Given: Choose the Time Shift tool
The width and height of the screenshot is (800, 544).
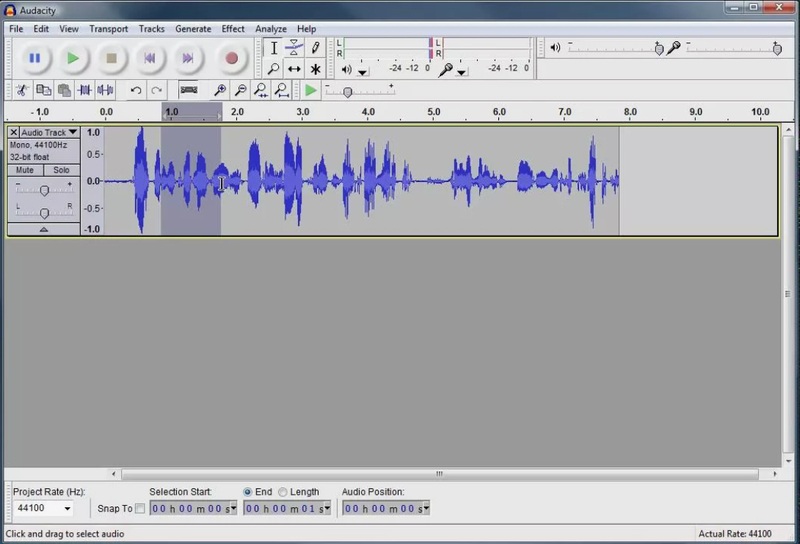Looking at the screenshot, I should (294, 69).
